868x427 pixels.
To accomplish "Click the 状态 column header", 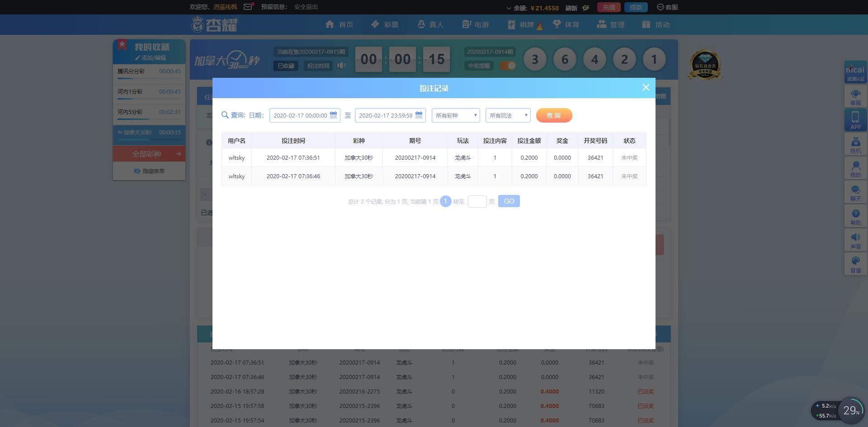I will pyautogui.click(x=629, y=141).
